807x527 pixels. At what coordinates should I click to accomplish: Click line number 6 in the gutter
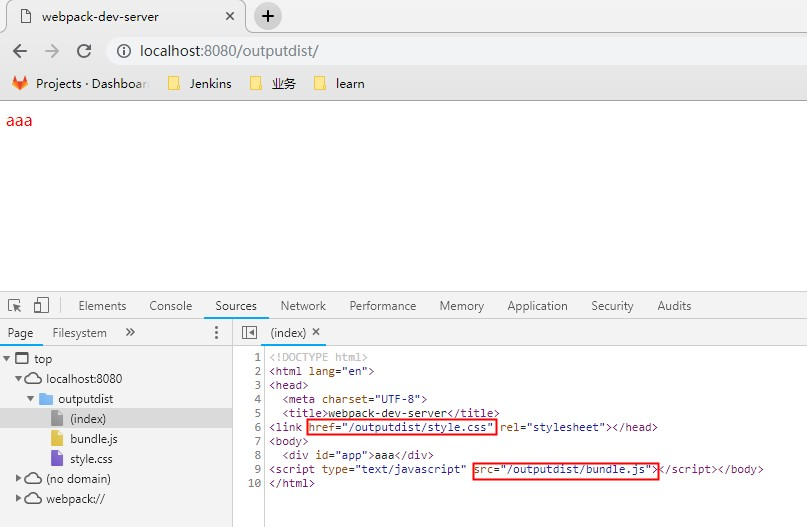click(x=257, y=427)
